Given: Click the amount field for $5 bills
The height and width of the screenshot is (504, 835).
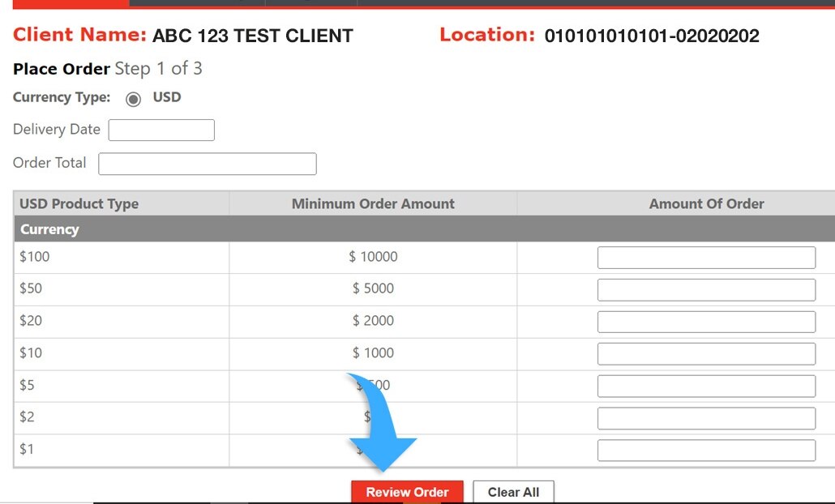Looking at the screenshot, I should pos(705,386).
